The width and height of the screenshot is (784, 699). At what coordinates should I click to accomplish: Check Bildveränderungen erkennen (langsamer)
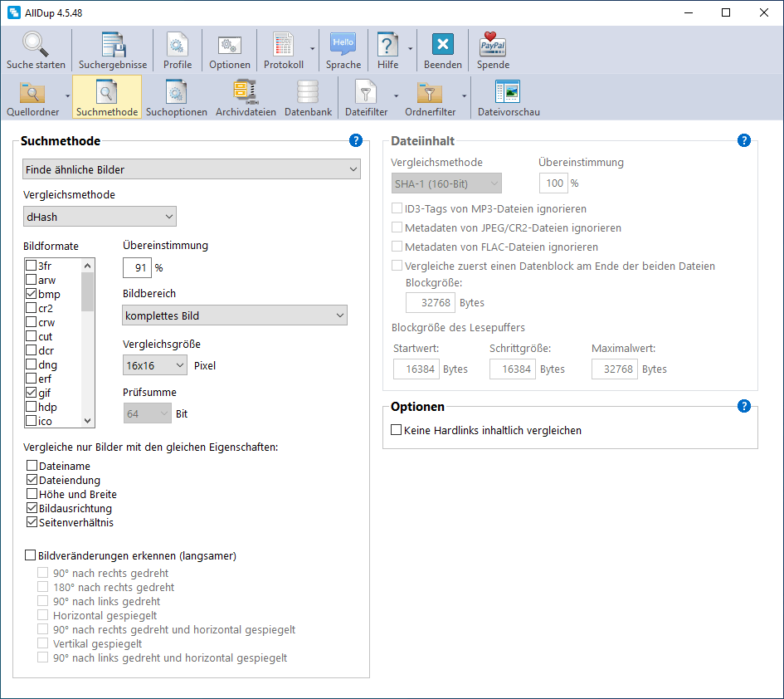tap(32, 555)
